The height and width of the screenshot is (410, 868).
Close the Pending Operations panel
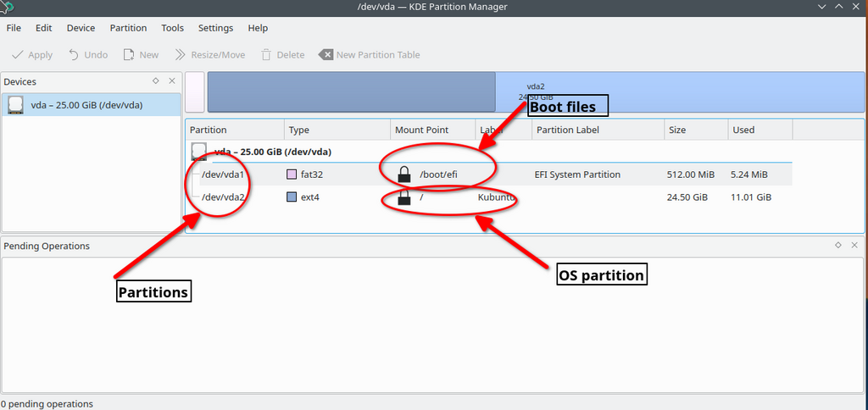[854, 245]
